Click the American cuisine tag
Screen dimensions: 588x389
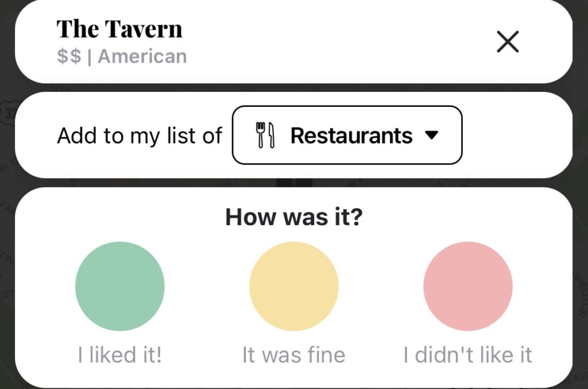(x=142, y=56)
